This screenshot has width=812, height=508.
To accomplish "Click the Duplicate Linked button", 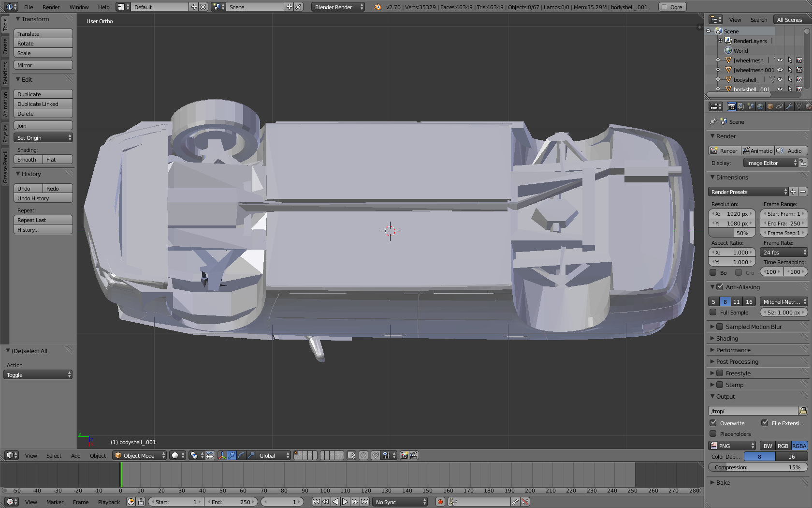I will [43, 104].
